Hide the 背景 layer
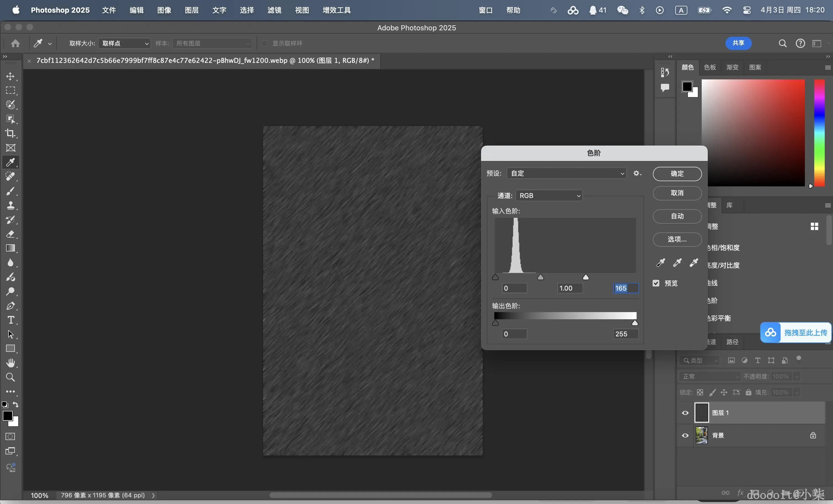This screenshot has width=833, height=504. pyautogui.click(x=685, y=435)
